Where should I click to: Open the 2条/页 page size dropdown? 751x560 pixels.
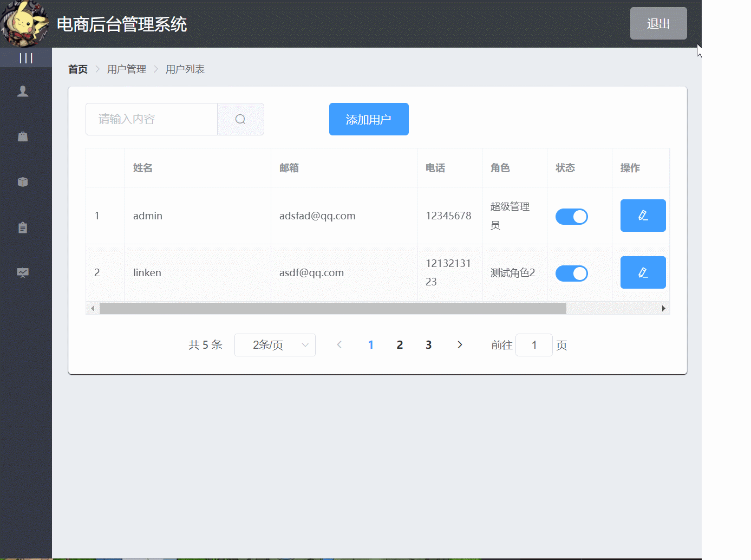pyautogui.click(x=275, y=345)
